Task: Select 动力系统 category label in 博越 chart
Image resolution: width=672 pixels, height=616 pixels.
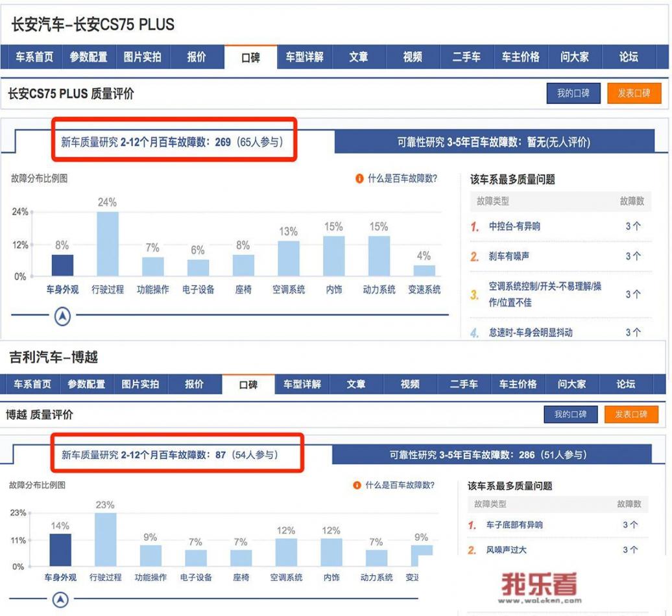Action: [x=377, y=578]
